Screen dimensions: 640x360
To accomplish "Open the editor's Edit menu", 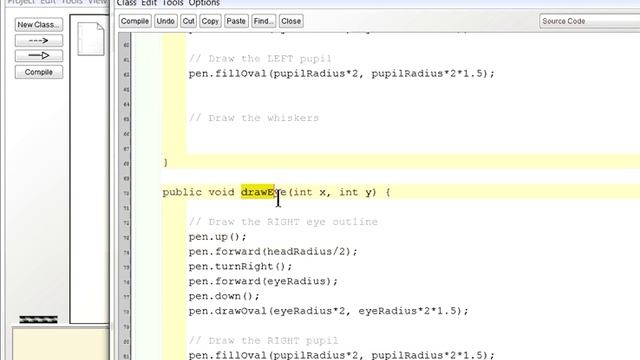I will [x=149, y=3].
